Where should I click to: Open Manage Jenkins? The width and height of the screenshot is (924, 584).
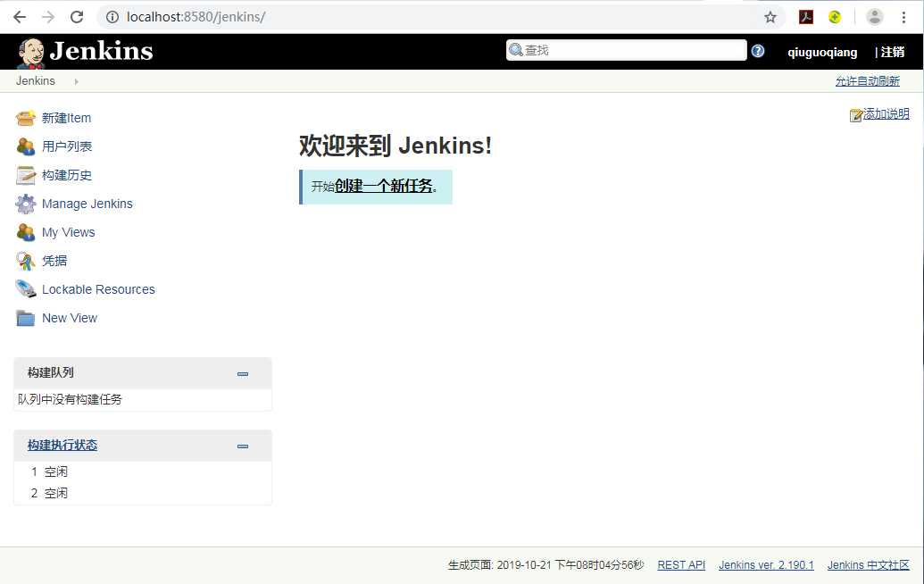87,204
